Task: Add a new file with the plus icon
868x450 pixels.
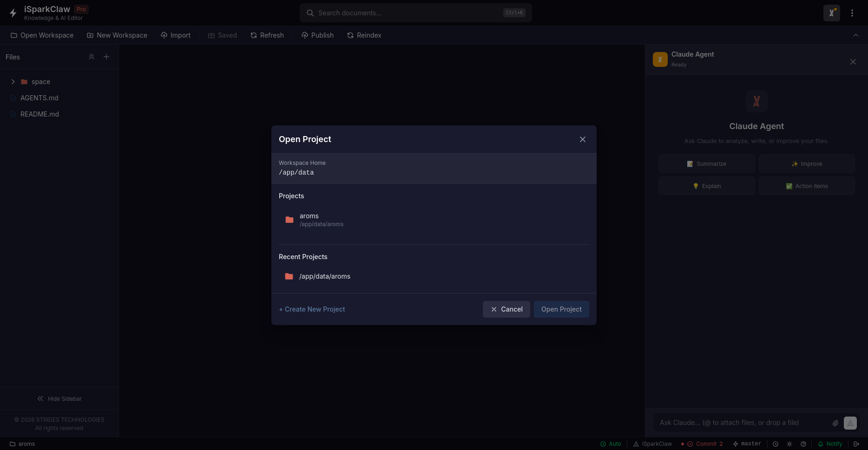Action: (106, 57)
